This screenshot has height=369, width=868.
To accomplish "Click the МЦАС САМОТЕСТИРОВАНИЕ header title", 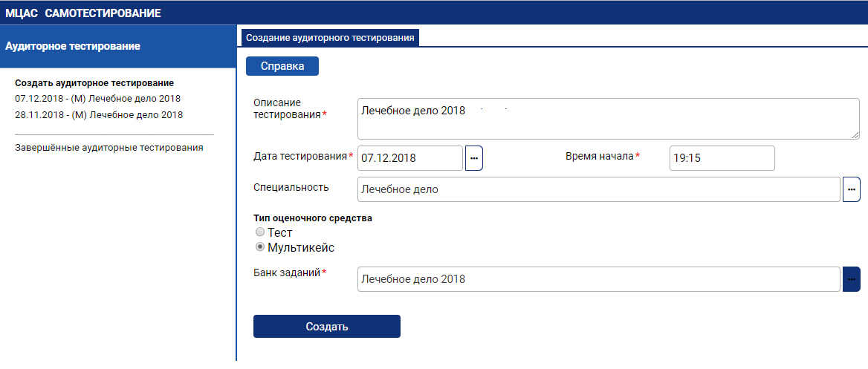I will click(x=83, y=13).
